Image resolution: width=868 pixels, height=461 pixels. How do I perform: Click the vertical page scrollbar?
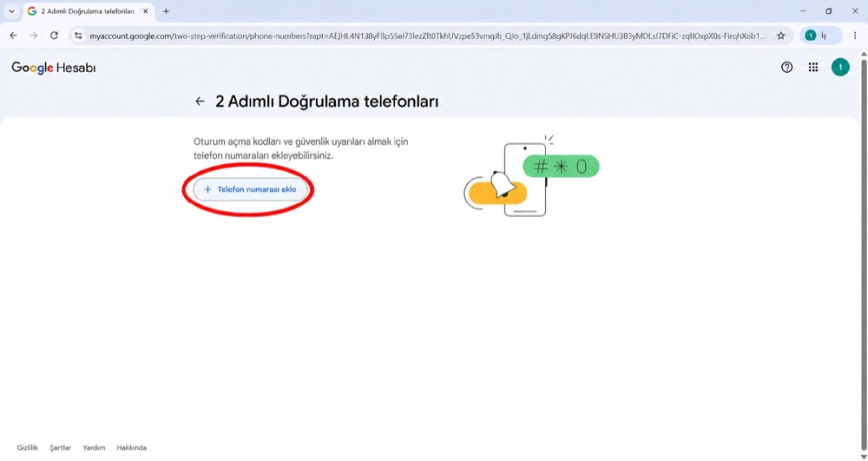[864, 254]
